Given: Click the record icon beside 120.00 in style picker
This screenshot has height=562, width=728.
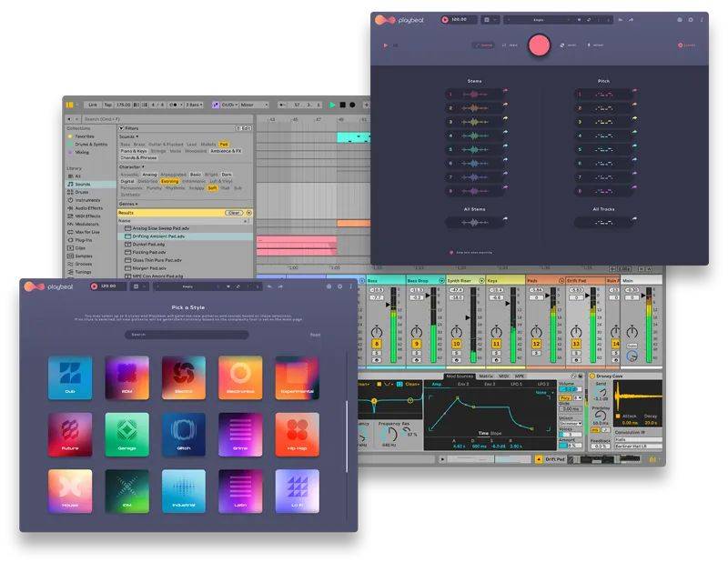Looking at the screenshot, I should pos(95,286).
